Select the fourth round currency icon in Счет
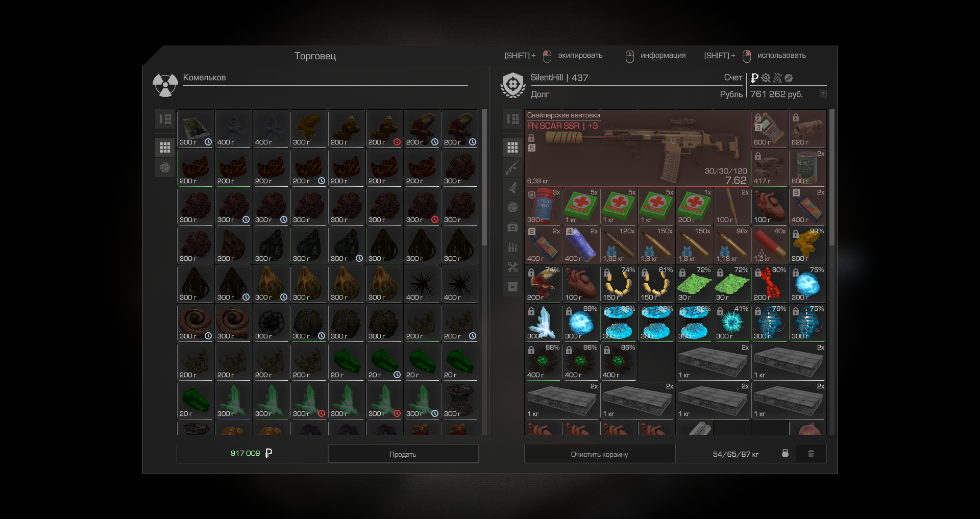The image size is (980, 519). pyautogui.click(x=789, y=78)
